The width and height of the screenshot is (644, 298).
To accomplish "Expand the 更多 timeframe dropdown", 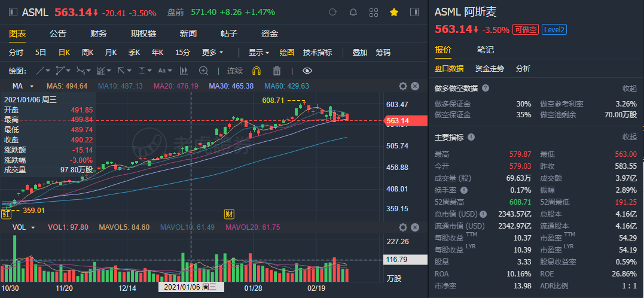I will tap(212, 52).
